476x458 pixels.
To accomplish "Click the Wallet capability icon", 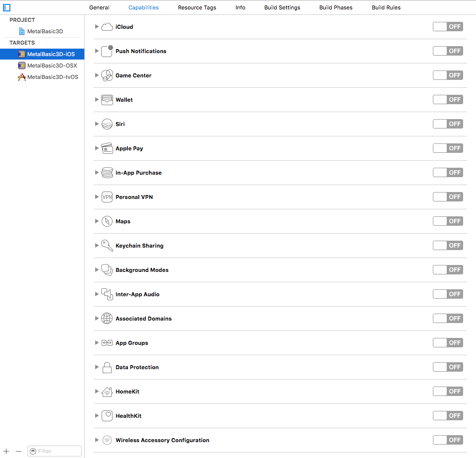I will coord(107,99).
